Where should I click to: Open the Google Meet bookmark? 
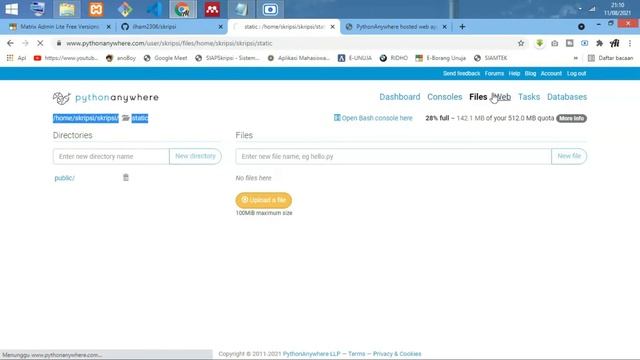point(165,58)
